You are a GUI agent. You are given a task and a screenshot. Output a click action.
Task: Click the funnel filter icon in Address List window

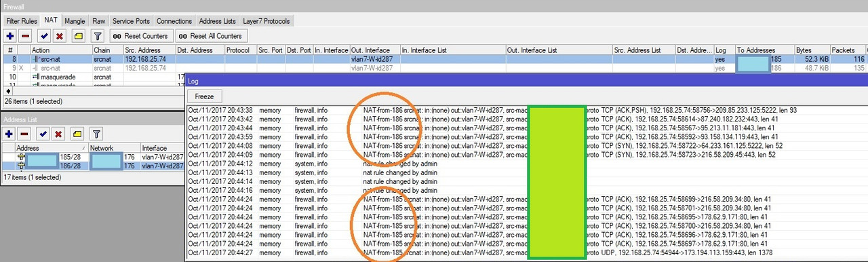(96, 134)
